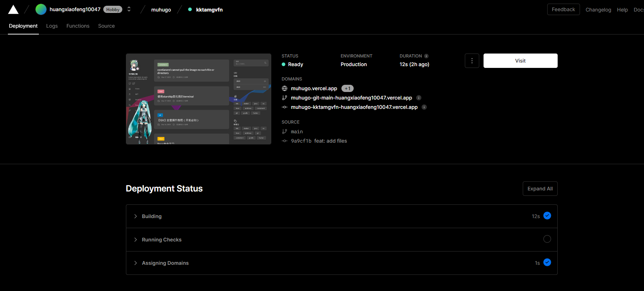644x291 pixels.
Task: Open the muhugo.vercel.app domain link
Action: (314, 88)
